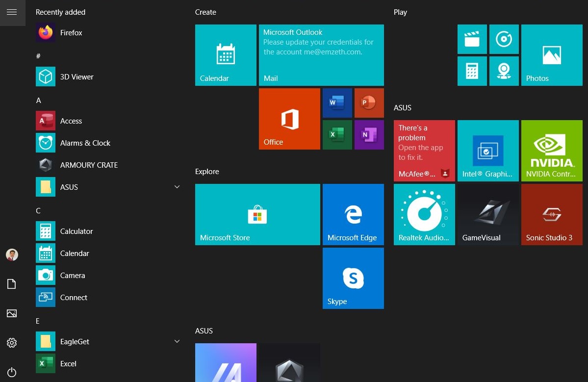588x382 pixels.
Task: Select Alarms & Clock in the app list
Action: (85, 143)
